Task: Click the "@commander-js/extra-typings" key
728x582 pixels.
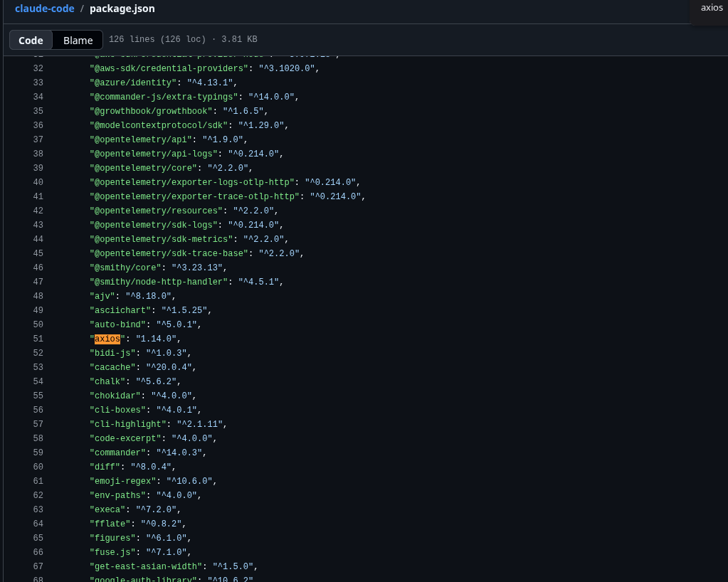Action: [164, 97]
